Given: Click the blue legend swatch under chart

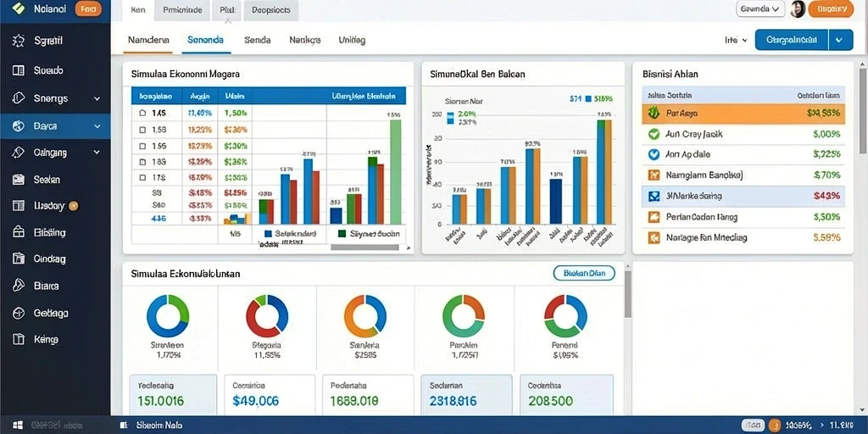Looking at the screenshot, I should click(x=269, y=234).
